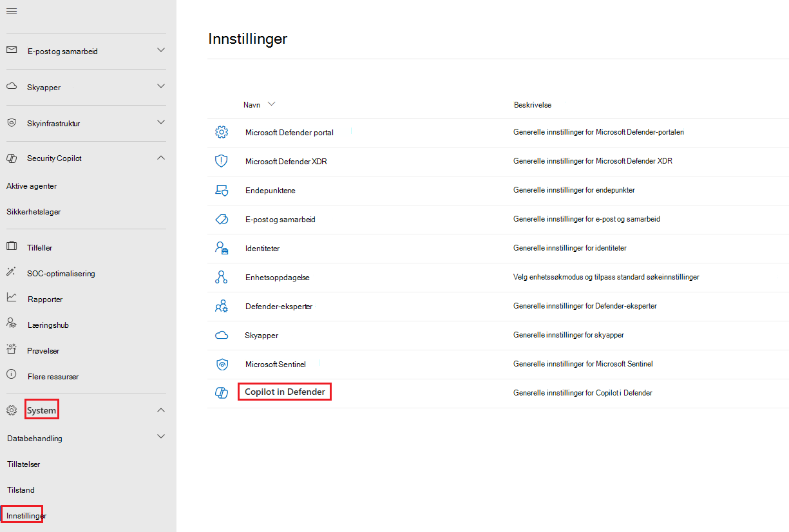Open Databehandling menu item
Viewport: 789px width, 532px height.
35,439
